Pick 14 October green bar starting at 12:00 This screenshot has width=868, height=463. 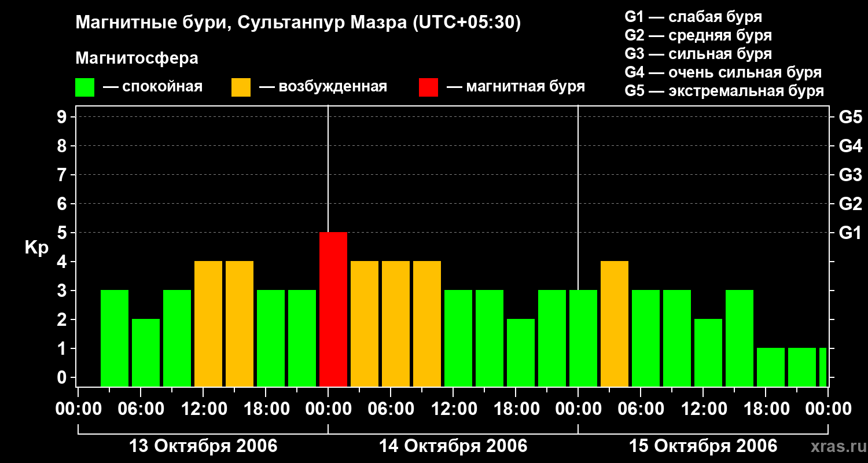pyautogui.click(x=458, y=339)
